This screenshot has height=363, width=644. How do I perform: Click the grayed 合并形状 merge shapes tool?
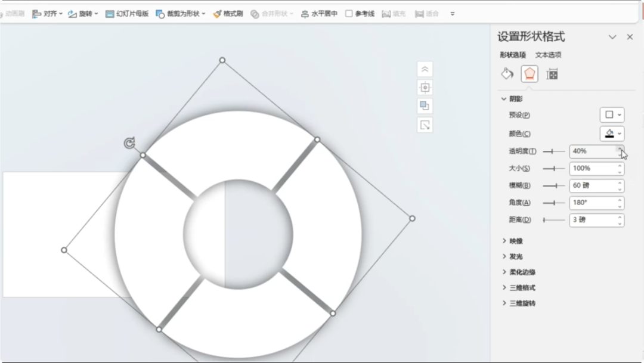coord(271,14)
